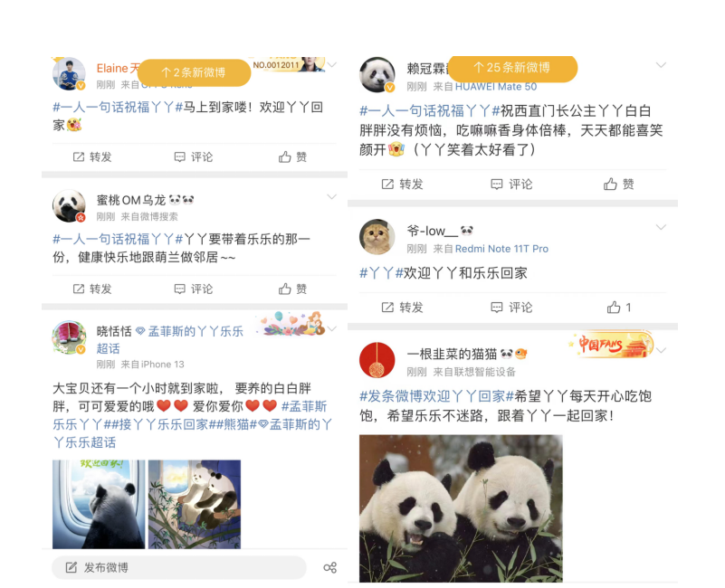Open photo of two pandas eating bamboo
The width and height of the screenshot is (725, 588).
point(461,508)
